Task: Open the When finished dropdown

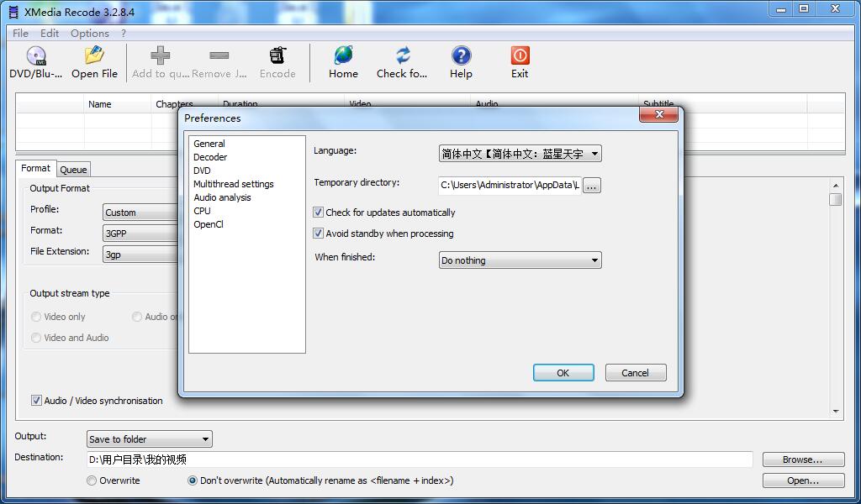Action: tap(520, 260)
